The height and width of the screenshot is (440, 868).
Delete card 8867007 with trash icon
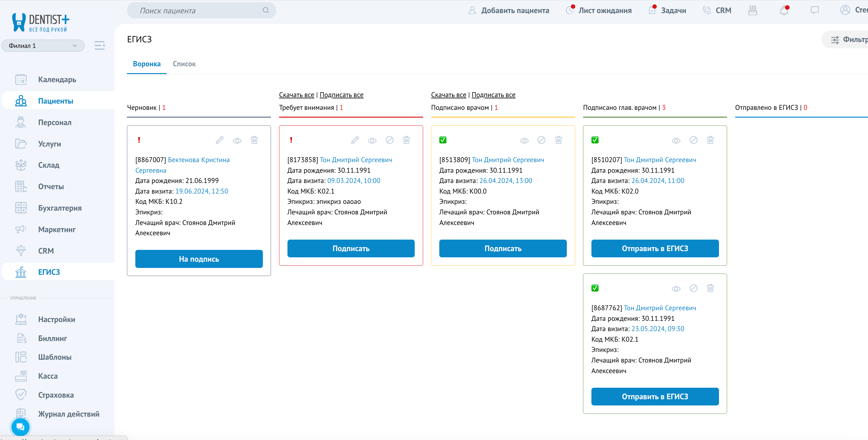click(x=254, y=140)
